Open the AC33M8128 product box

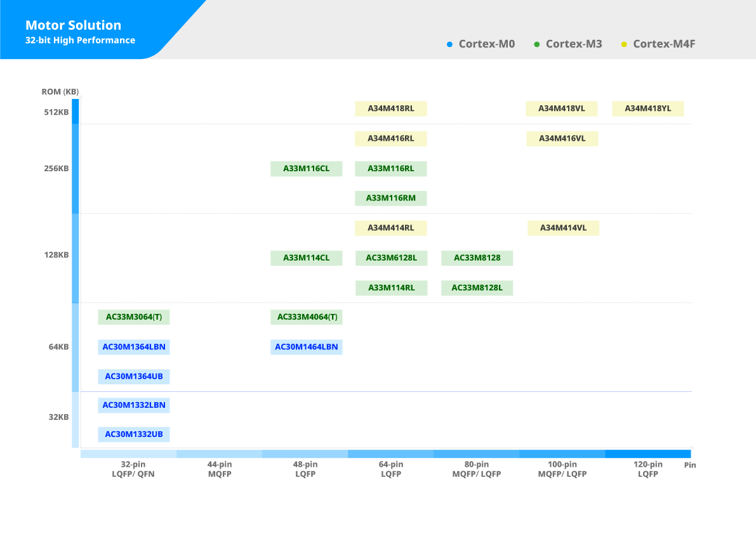[477, 257]
